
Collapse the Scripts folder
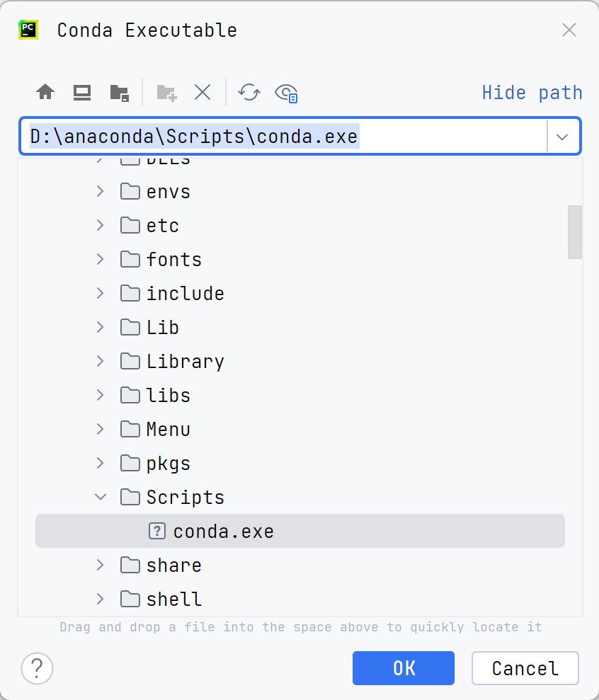point(101,497)
